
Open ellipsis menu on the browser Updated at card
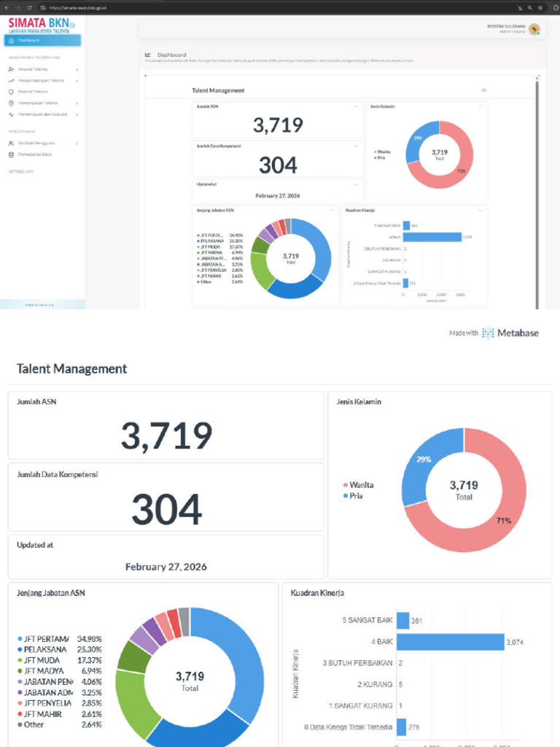pyautogui.click(x=356, y=184)
